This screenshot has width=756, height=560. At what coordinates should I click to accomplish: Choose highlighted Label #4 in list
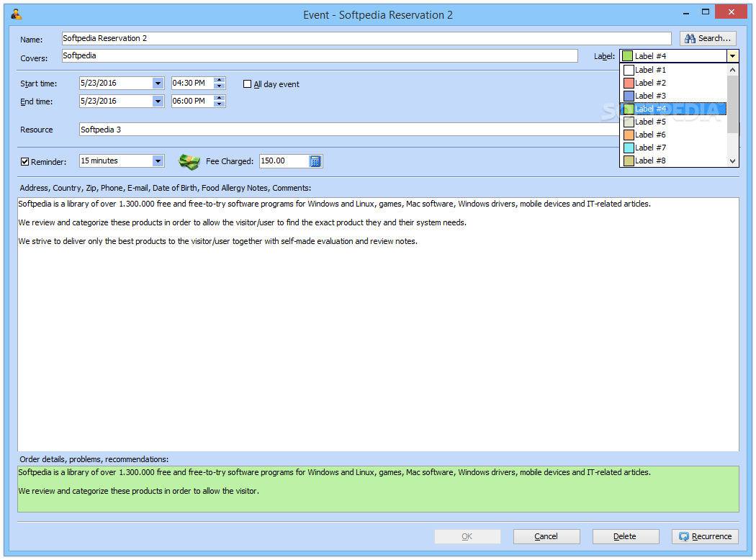[x=673, y=109]
